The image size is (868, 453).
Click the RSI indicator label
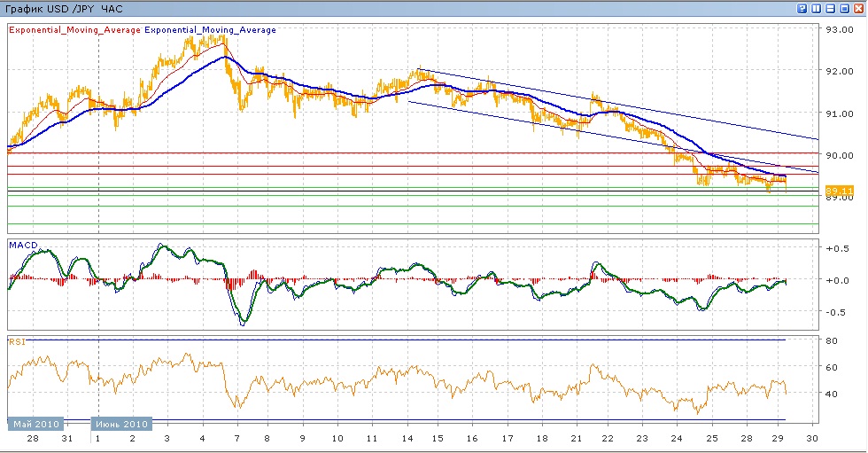coord(17,340)
